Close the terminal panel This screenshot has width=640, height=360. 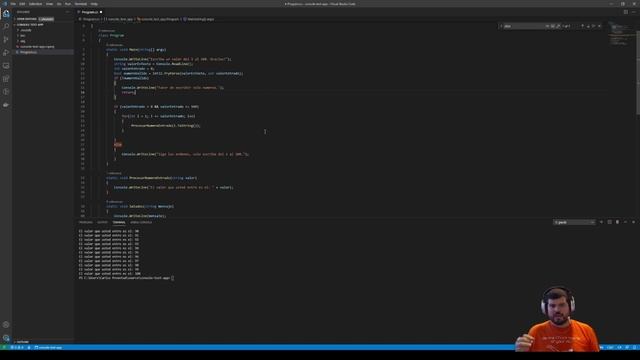point(633,222)
